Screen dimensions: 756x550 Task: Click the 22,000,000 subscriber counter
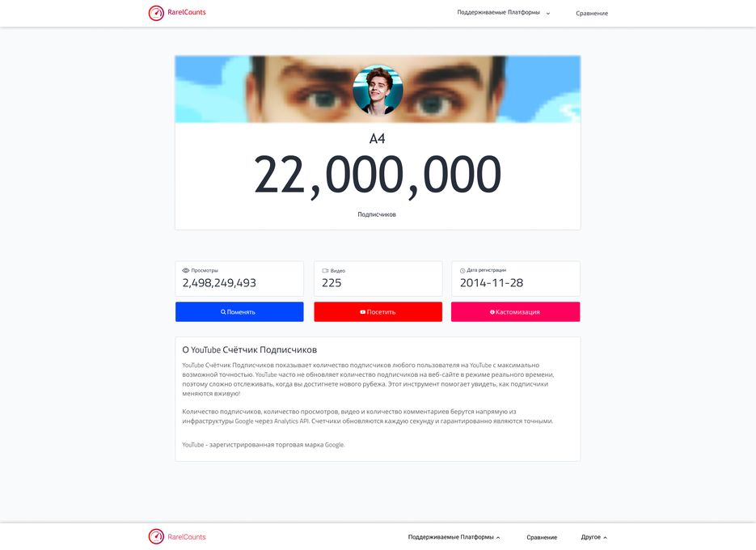[x=378, y=176]
